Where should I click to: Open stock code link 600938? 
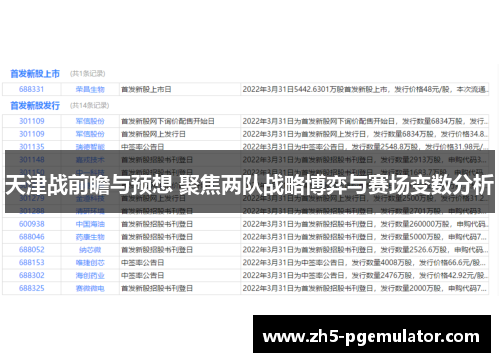coord(32,224)
